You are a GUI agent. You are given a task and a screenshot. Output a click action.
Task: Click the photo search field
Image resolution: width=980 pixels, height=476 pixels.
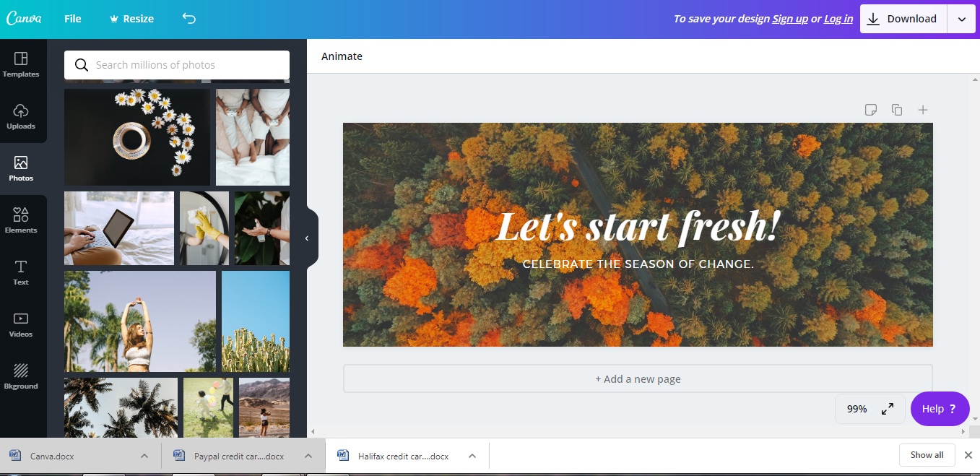tap(177, 65)
